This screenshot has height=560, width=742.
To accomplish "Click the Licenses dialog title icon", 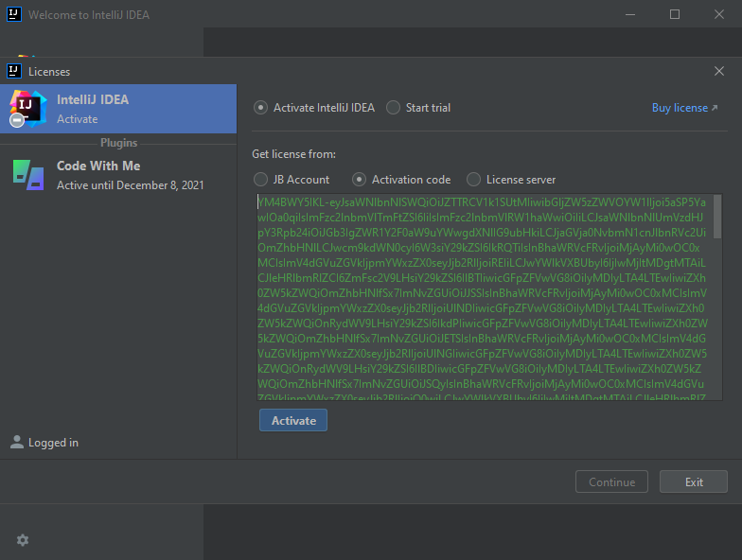I will [14, 71].
